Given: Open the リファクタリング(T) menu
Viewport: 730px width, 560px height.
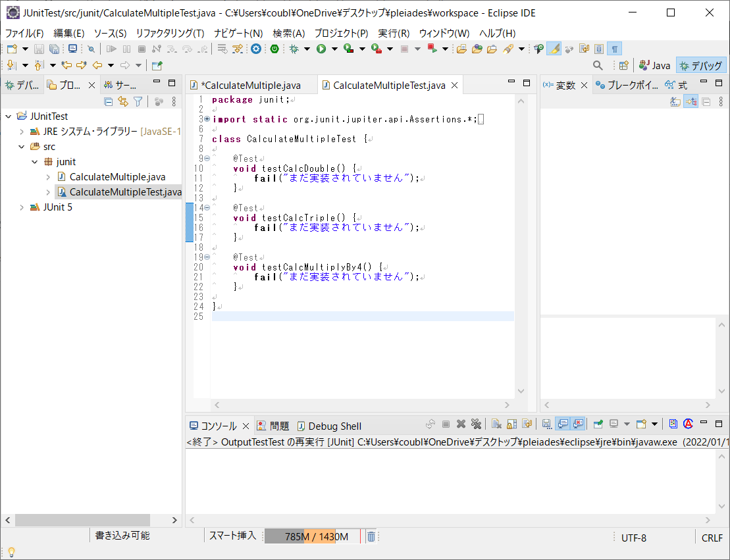Looking at the screenshot, I should [x=170, y=33].
